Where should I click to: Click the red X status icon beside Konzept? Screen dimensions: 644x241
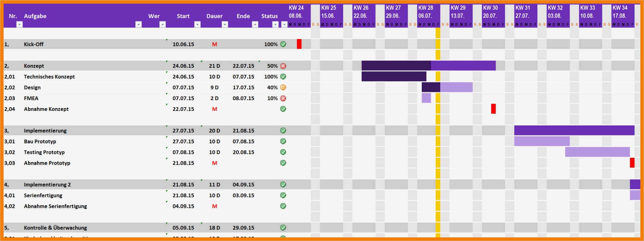(x=283, y=66)
